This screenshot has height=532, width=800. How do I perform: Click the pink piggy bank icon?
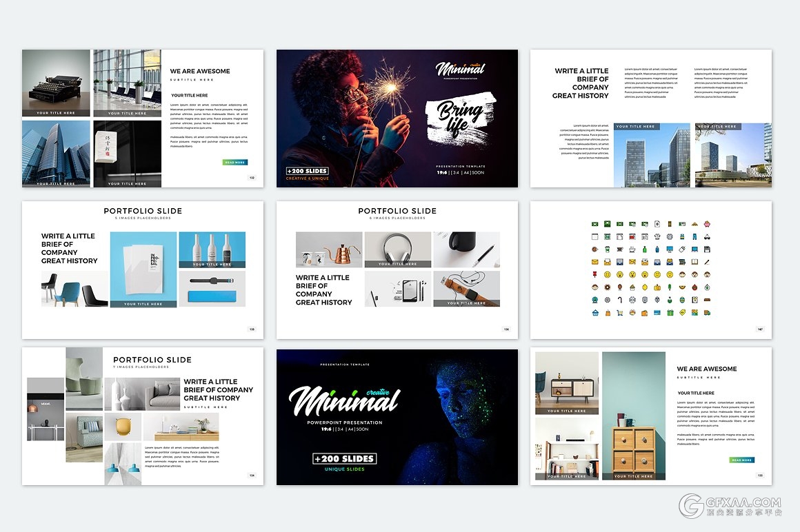[707, 224]
